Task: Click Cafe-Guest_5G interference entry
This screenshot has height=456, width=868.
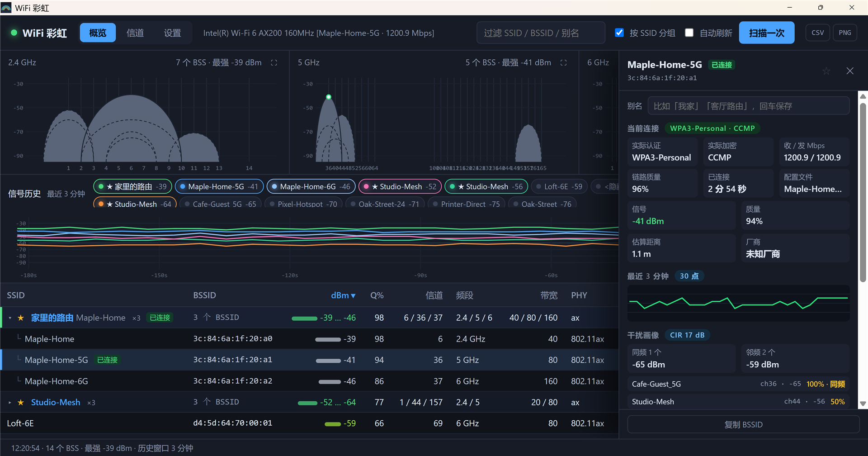Action: click(x=738, y=384)
